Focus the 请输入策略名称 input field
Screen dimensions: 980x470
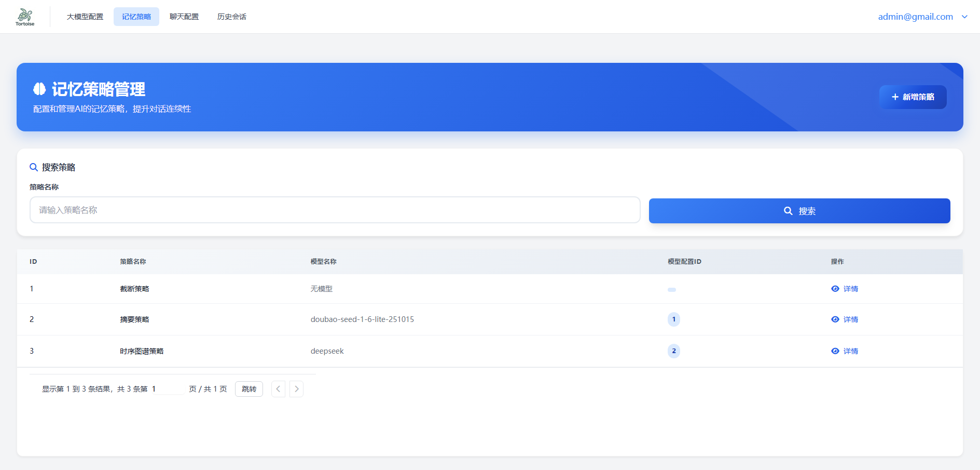(335, 210)
